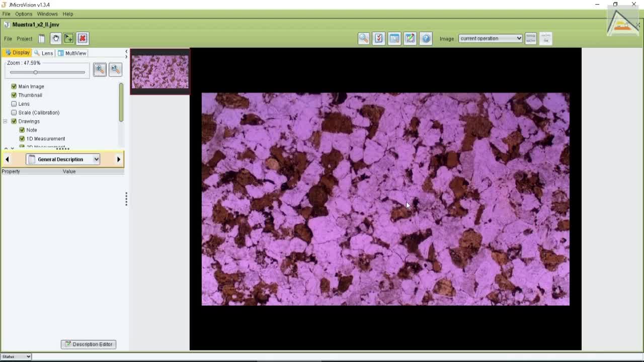Select the hand pan tool
644x362 pixels.
[56, 38]
